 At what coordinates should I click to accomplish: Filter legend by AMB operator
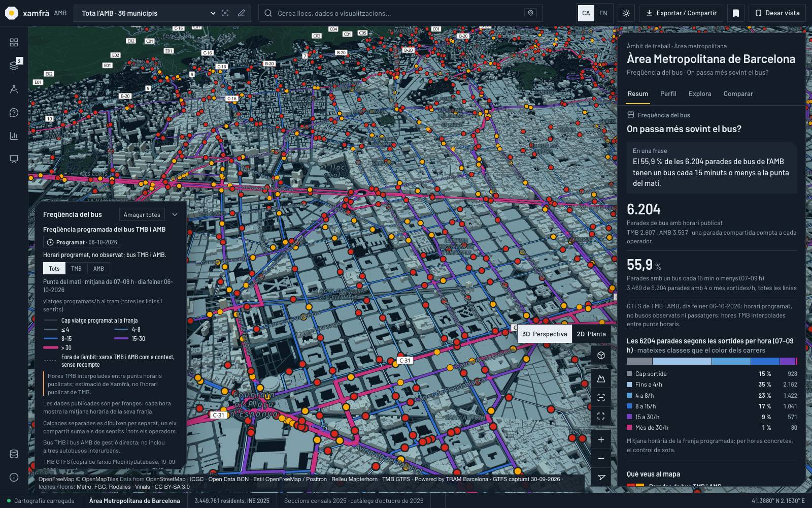[98, 268]
